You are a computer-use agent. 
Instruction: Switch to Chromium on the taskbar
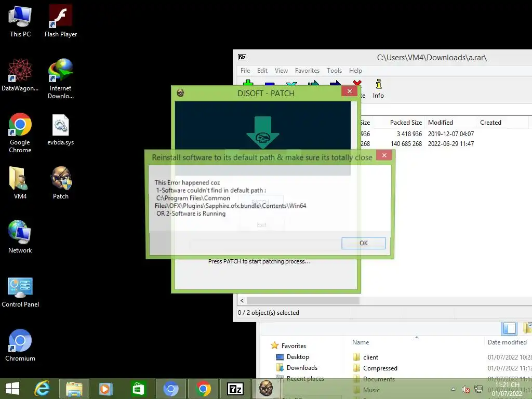tap(170, 389)
